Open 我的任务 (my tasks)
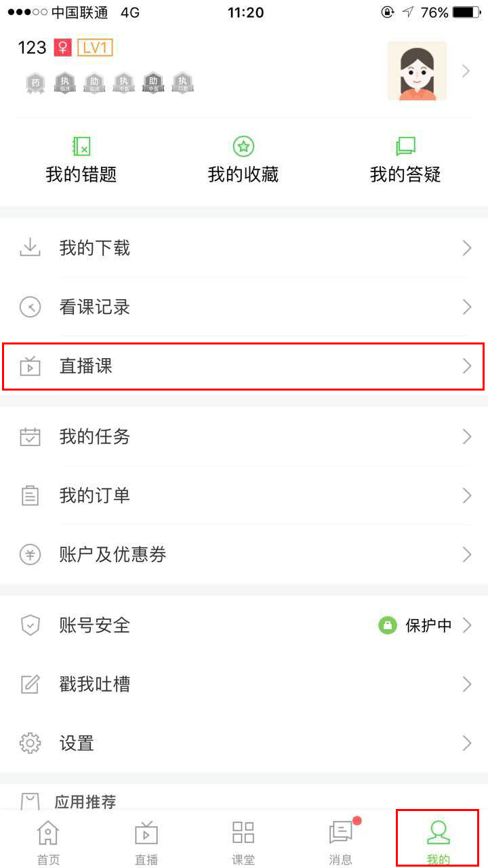 point(244,437)
